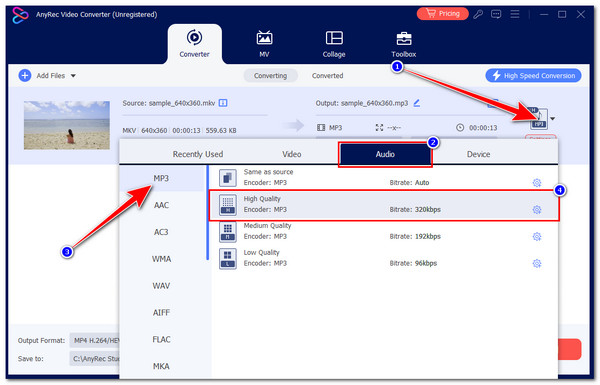This screenshot has width=600, height=385.
Task: Choose AC3 in the format list
Action: [161, 232]
